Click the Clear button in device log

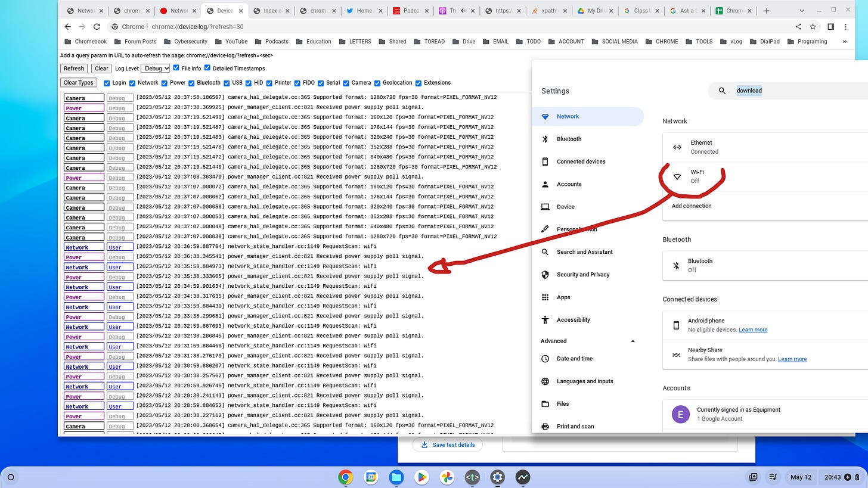click(102, 69)
